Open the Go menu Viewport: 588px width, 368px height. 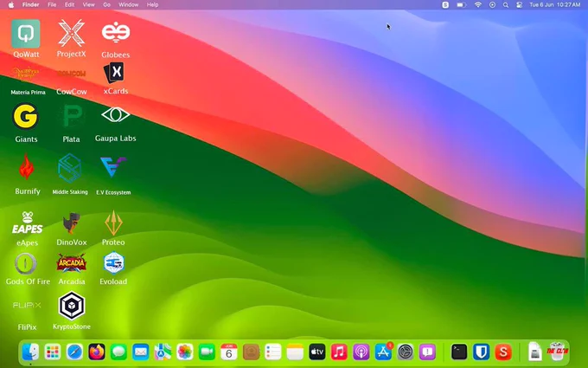point(107,4)
